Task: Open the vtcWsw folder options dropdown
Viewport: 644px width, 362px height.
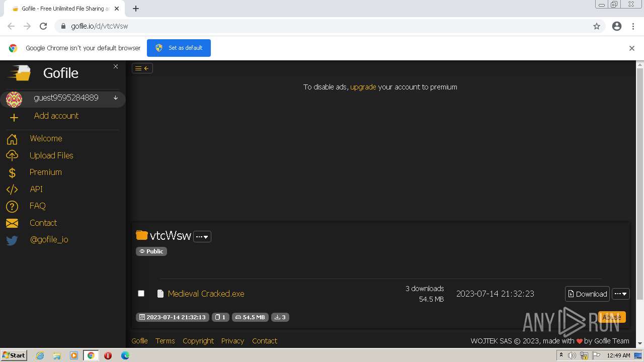Action: (x=202, y=237)
